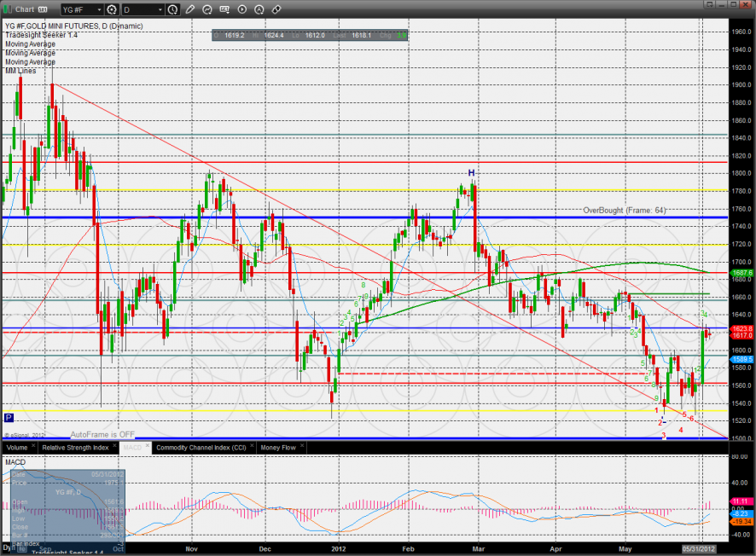
Task: Click the play replay icon
Action: [x=242, y=9]
